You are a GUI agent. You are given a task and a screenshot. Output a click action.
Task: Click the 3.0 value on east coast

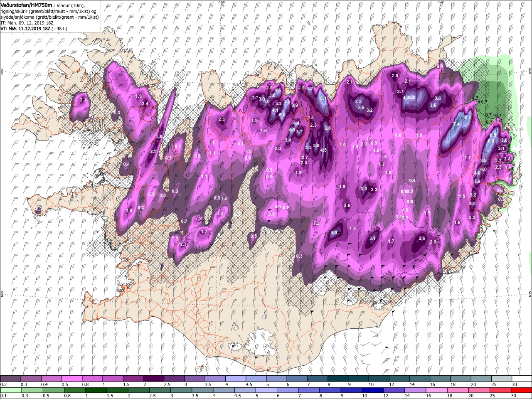[x=507, y=159]
